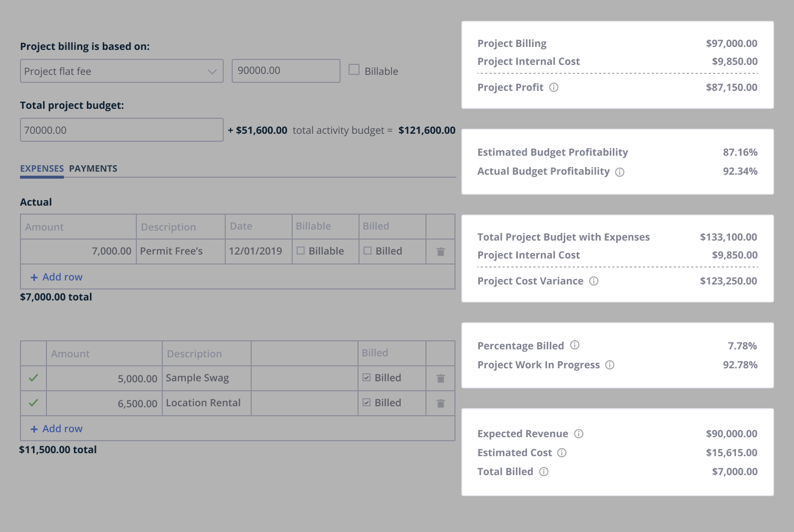Delete the Location Rental row
This screenshot has height=532, width=794.
click(x=440, y=403)
